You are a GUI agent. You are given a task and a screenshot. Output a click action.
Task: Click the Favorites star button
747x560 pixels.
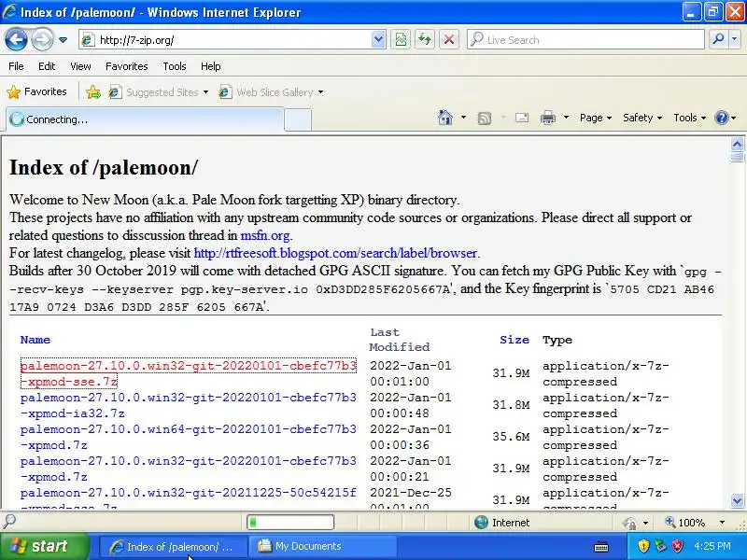coord(37,91)
